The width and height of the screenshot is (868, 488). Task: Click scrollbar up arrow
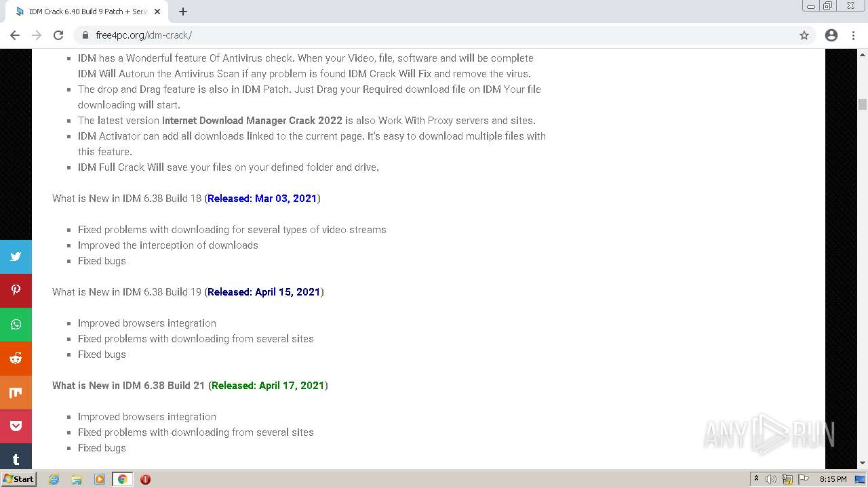863,54
